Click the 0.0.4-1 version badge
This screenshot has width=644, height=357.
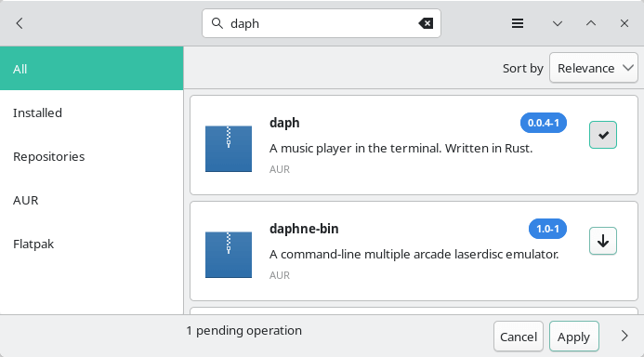pos(544,123)
